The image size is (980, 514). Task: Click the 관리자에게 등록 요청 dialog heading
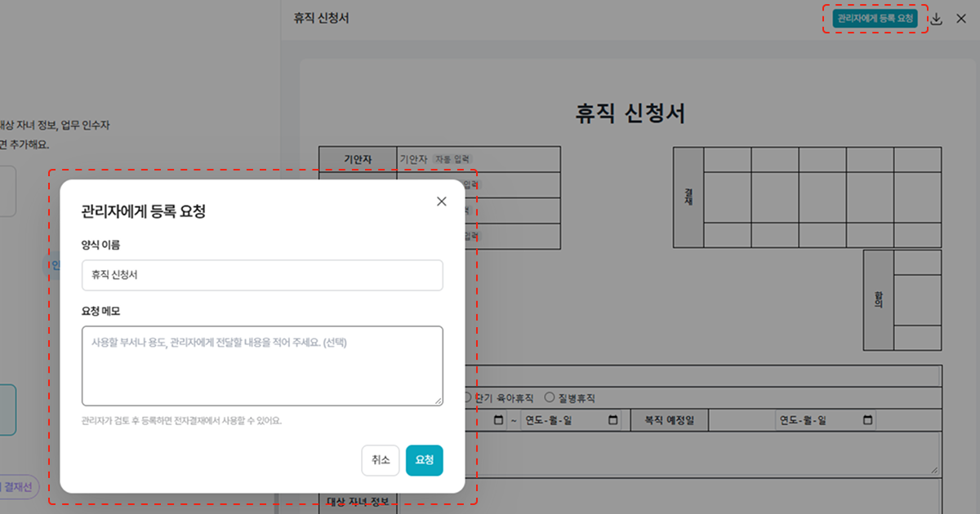(x=143, y=212)
